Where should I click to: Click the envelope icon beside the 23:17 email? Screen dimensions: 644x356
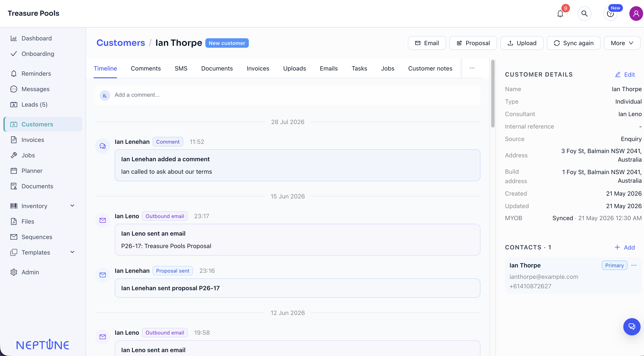pos(102,220)
